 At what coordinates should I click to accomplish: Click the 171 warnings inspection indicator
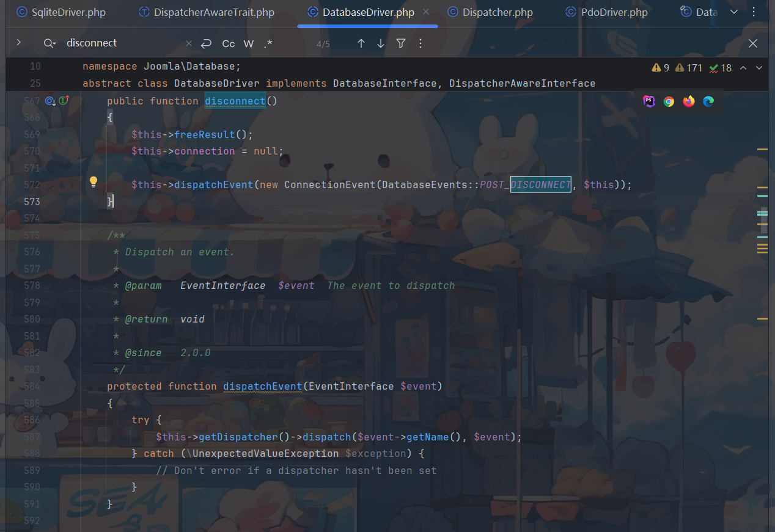(x=689, y=68)
